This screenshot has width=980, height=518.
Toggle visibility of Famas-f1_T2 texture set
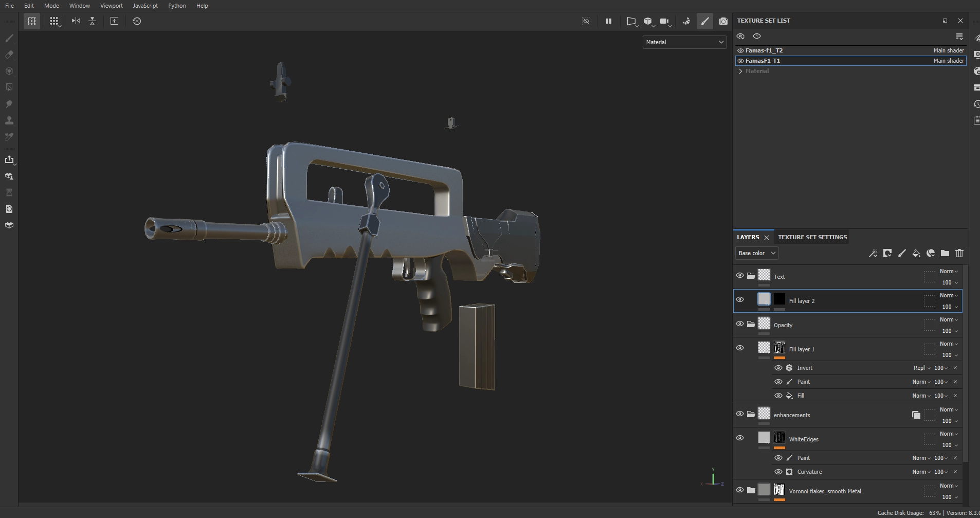(x=740, y=50)
